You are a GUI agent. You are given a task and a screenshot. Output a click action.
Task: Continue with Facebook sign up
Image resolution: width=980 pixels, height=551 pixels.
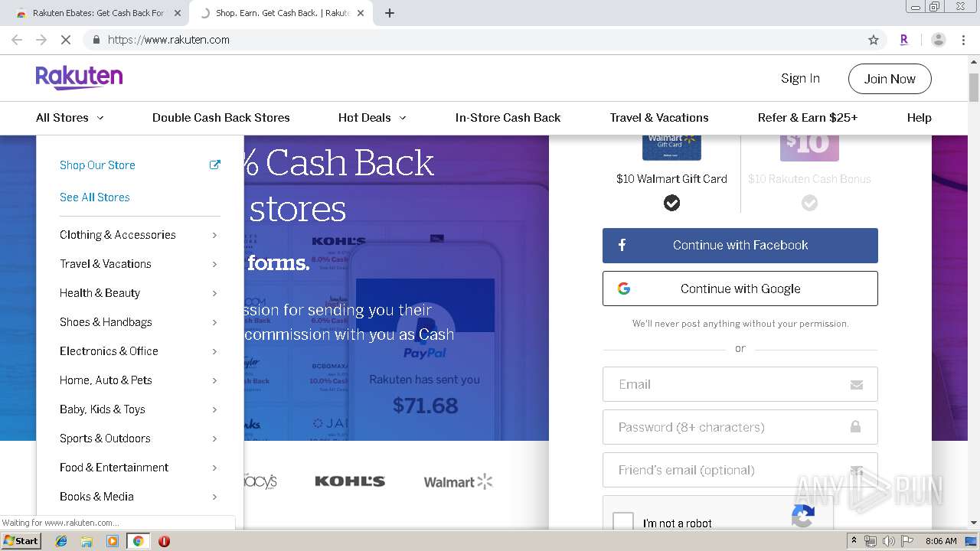tap(740, 246)
